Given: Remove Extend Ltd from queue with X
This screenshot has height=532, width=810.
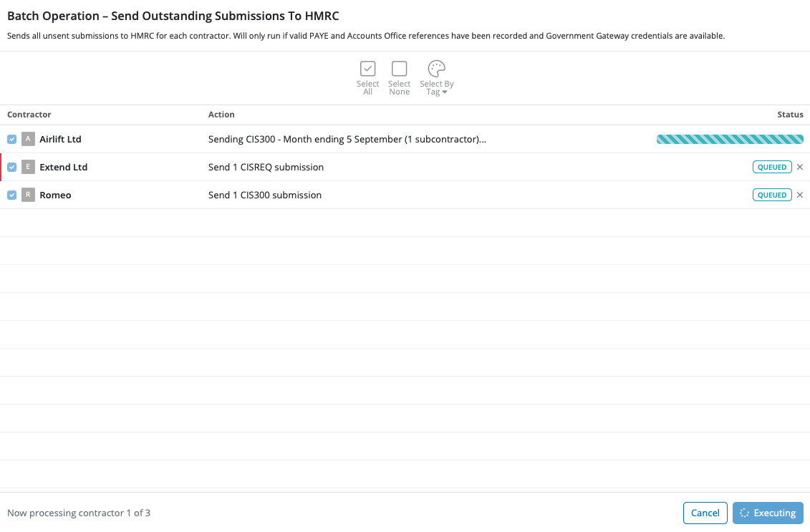Looking at the screenshot, I should click(x=800, y=167).
